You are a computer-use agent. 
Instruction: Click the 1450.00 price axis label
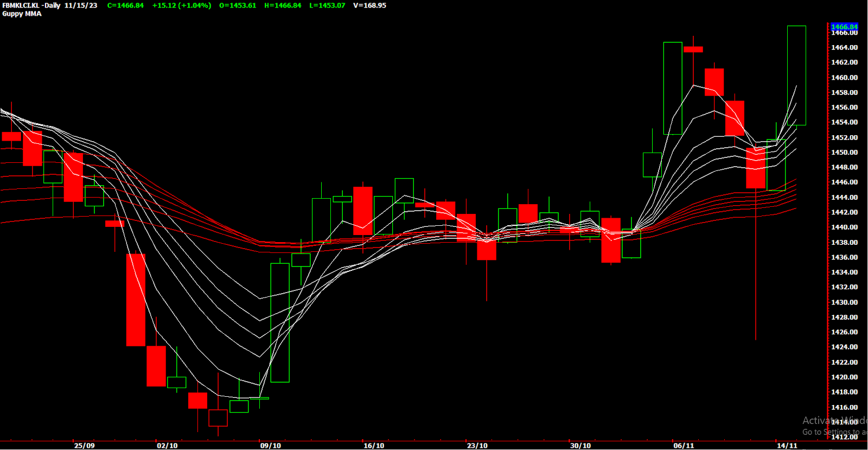click(845, 153)
